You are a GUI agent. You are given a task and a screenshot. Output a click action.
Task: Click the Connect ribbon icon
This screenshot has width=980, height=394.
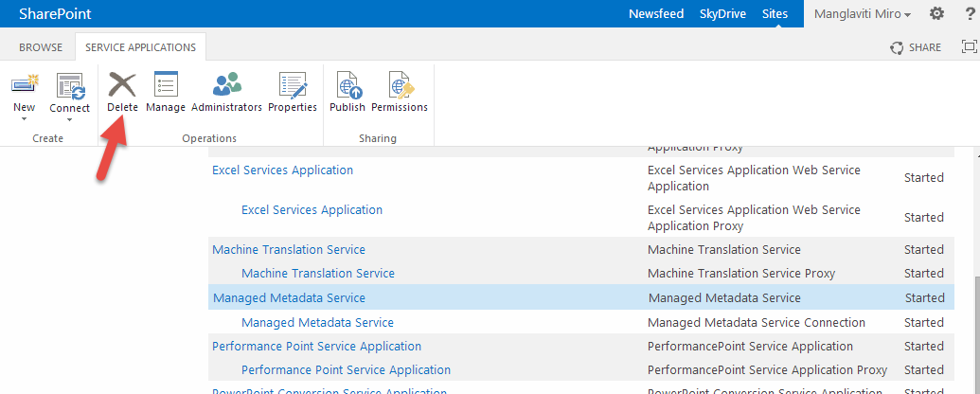coord(70,85)
